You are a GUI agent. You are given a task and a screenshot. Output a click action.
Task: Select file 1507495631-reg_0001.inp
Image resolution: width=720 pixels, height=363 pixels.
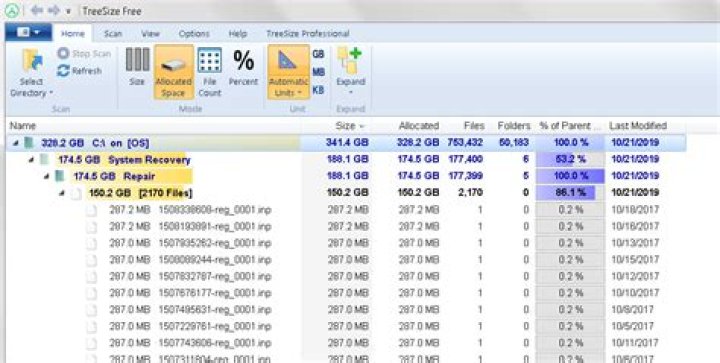click(x=215, y=310)
